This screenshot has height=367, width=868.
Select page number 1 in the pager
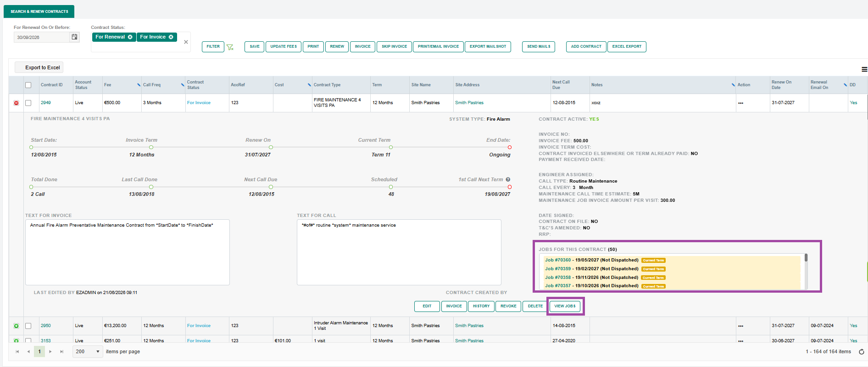pos(39,352)
